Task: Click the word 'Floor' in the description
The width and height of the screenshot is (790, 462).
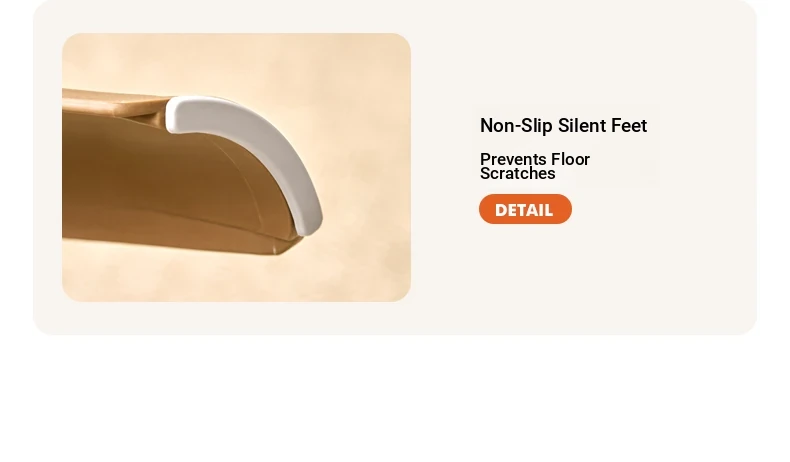Action: tap(570, 159)
